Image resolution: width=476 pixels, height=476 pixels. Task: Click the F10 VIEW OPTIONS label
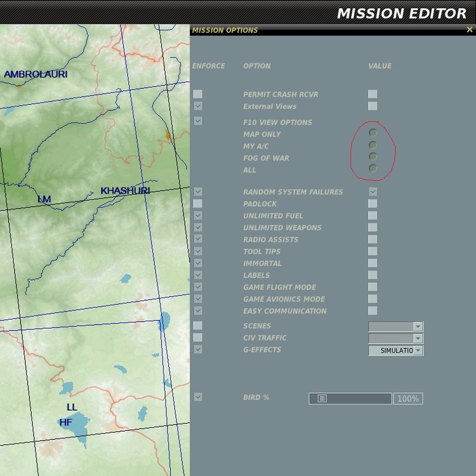click(277, 122)
